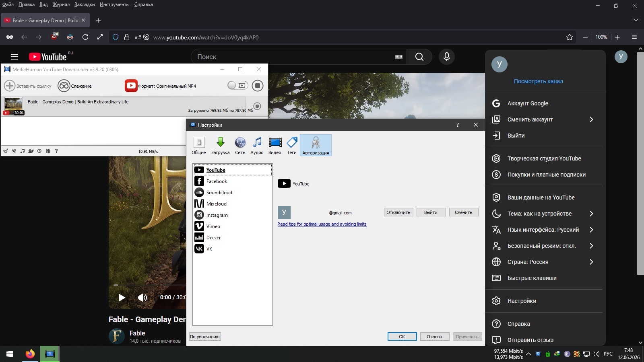Expand the Сменить аккаунт submenu
Screen dimensions: 644x362
click(x=591, y=119)
